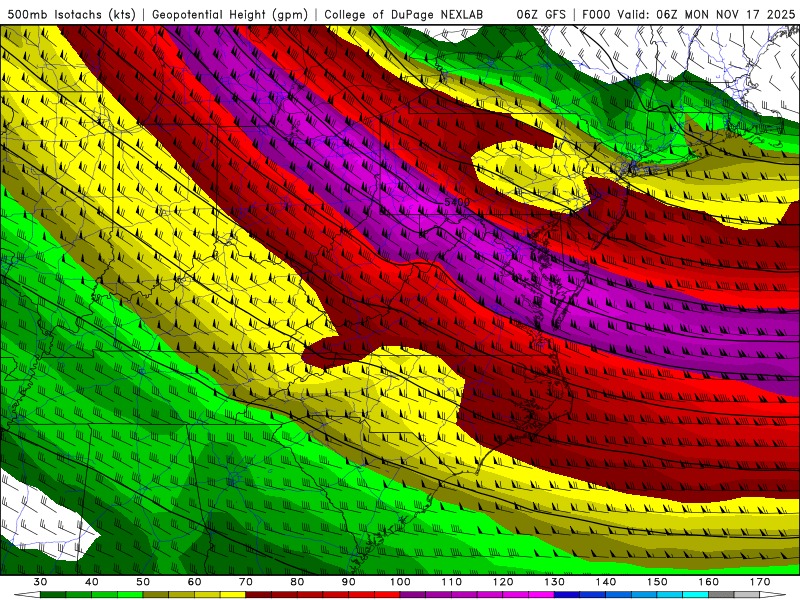
Task: Click the 160 value on the color scale
Action: [709, 582]
